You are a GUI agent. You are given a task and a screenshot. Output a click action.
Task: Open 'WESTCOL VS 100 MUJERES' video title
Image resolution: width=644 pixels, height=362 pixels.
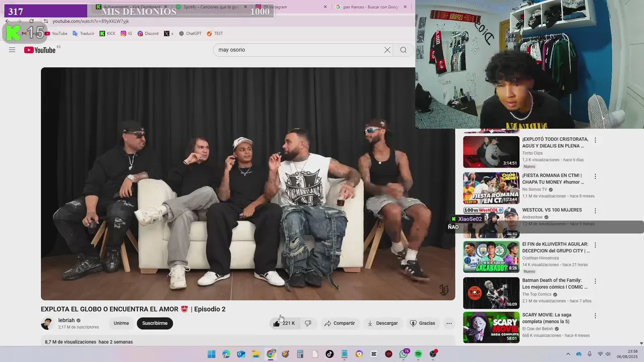(552, 210)
